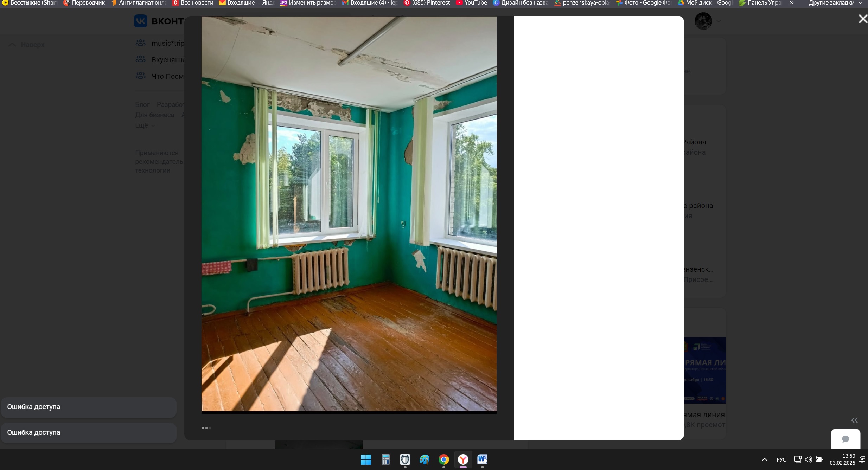Expand Другие закладки bookmarks folder
Screen dimensions: 868x470
pos(834,3)
